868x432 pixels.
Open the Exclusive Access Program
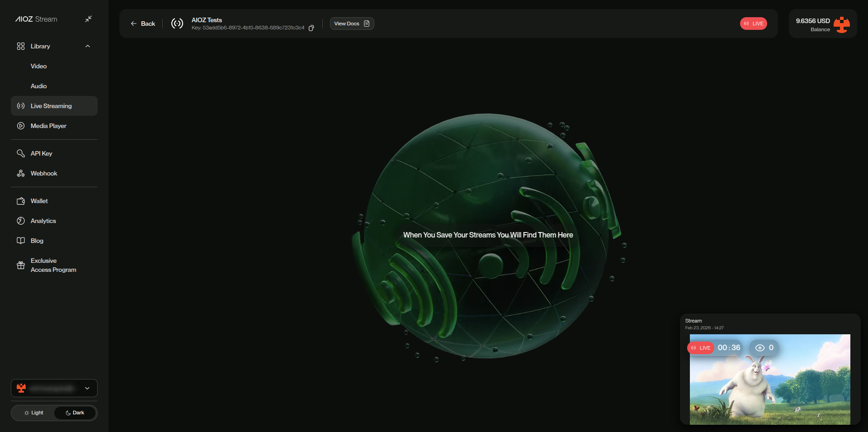coord(53,265)
